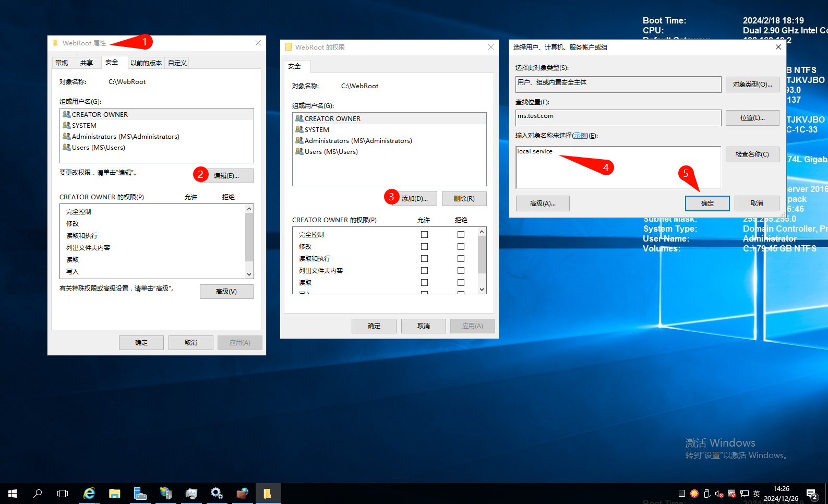Switch to the 共享 tab
Viewport: 828px width, 504px height.
(87, 63)
